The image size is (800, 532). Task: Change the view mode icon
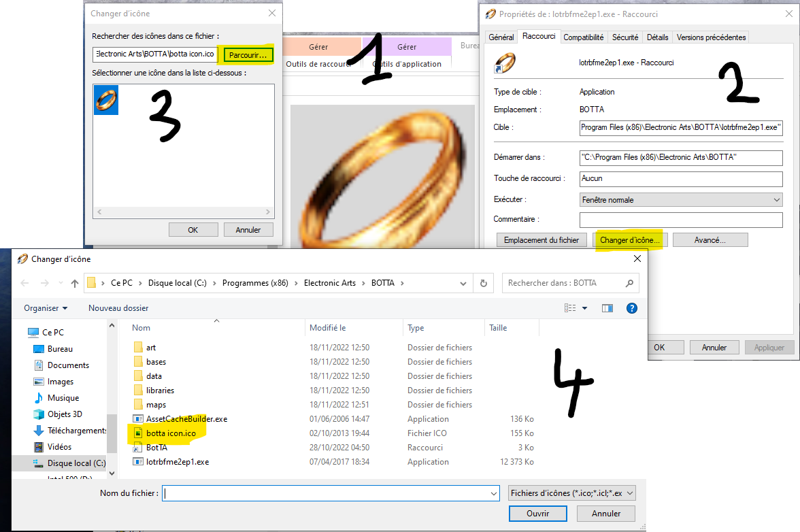(x=570, y=308)
